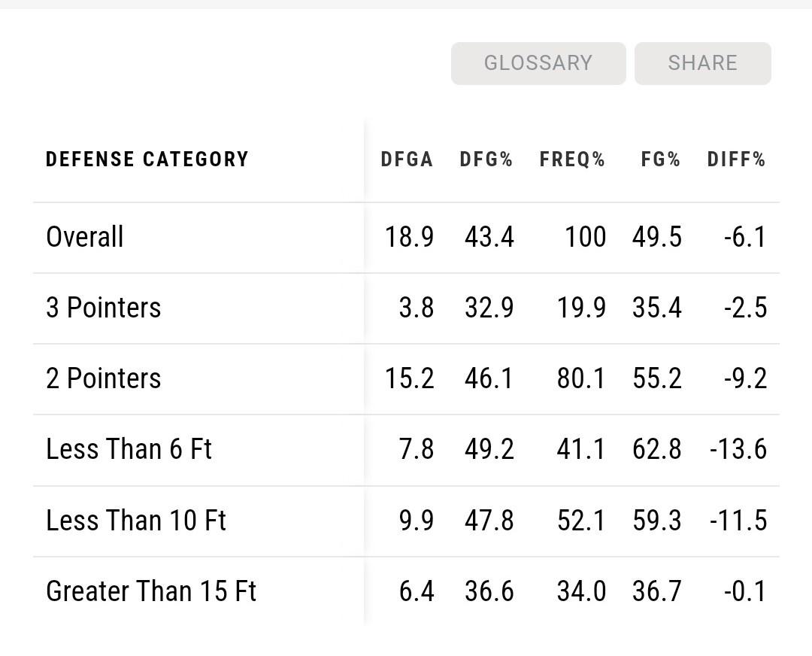Click the Overall DIFF% value -6.1

click(745, 237)
